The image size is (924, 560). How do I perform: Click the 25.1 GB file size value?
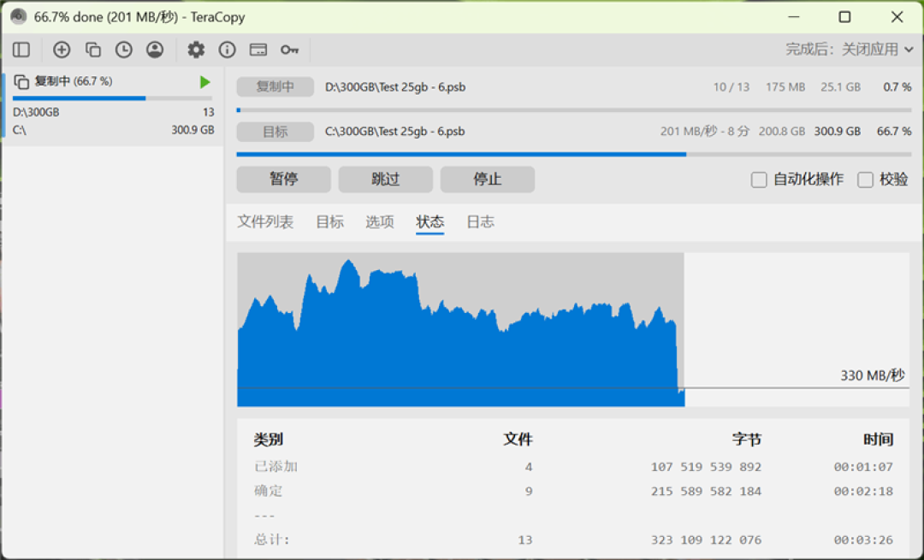pos(840,87)
